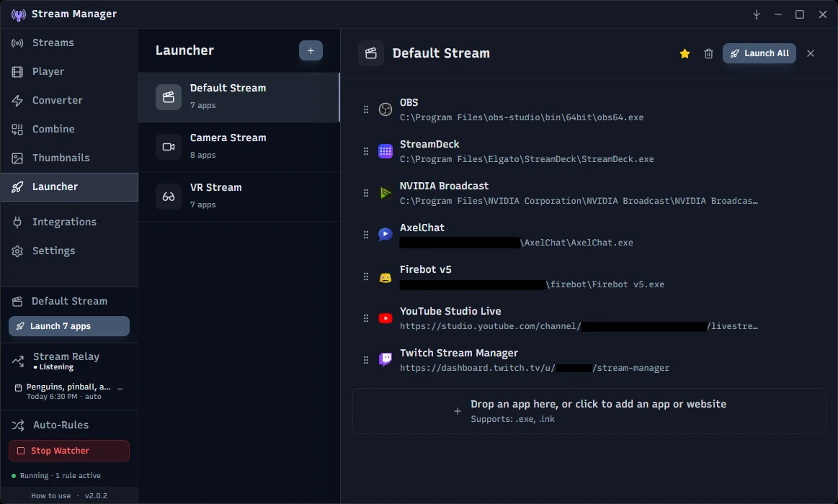Image resolution: width=838 pixels, height=504 pixels.
Task: Click the Stream Manager logo icon
Action: [18, 14]
